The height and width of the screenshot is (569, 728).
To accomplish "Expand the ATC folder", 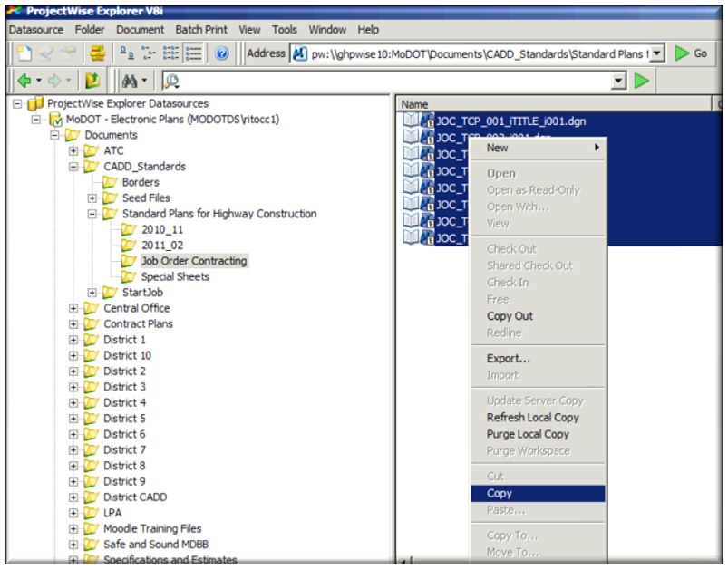I will click(x=73, y=150).
